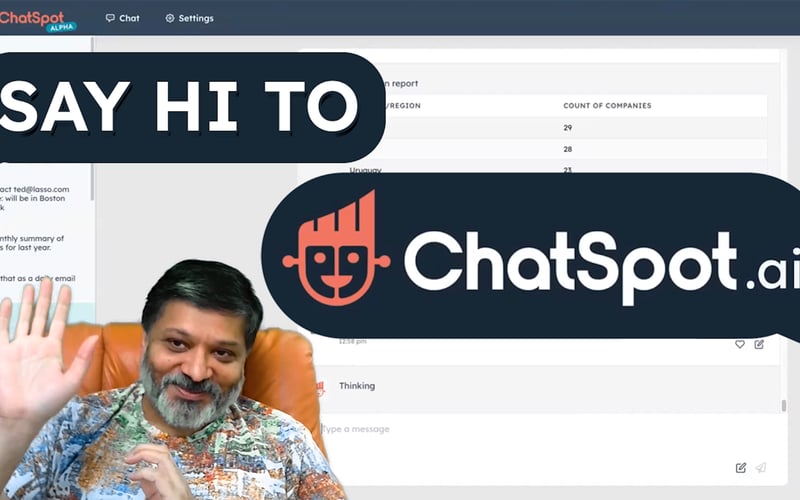Open the Settings tab

(x=189, y=18)
